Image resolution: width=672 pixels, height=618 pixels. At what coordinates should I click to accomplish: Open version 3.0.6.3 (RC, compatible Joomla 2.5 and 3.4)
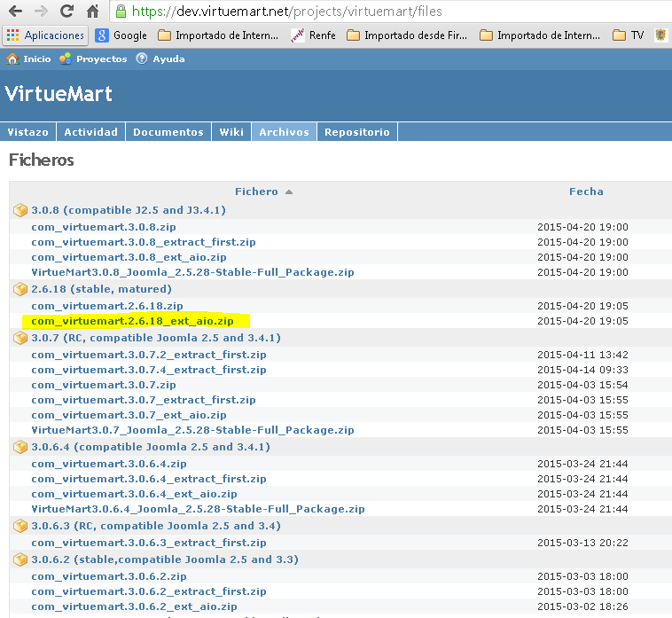coord(156,526)
